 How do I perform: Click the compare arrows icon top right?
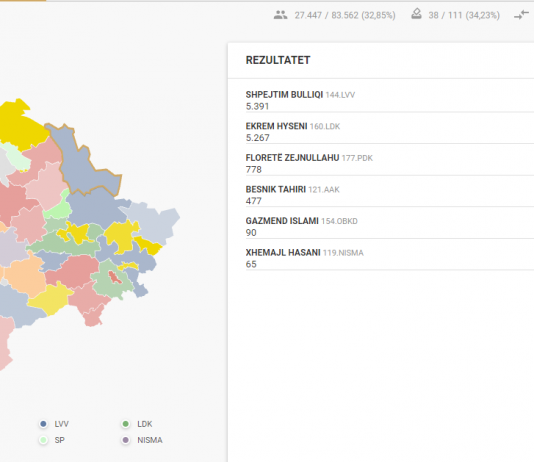tap(521, 15)
